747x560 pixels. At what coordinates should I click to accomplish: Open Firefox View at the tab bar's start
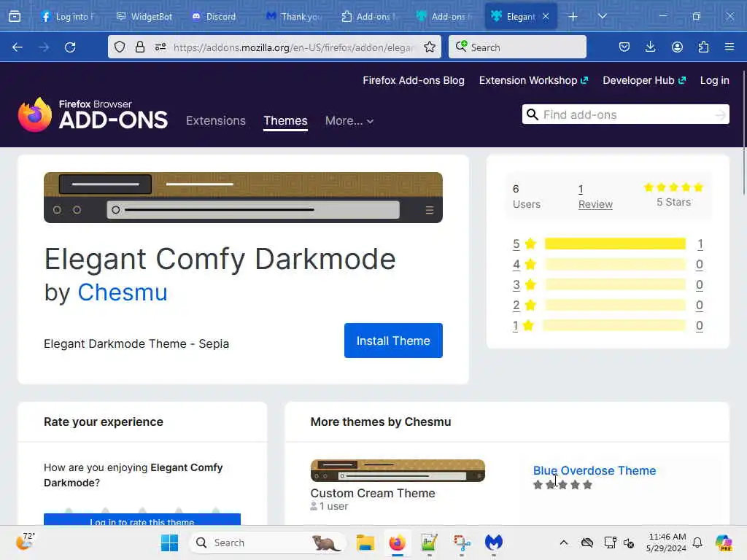(x=15, y=17)
